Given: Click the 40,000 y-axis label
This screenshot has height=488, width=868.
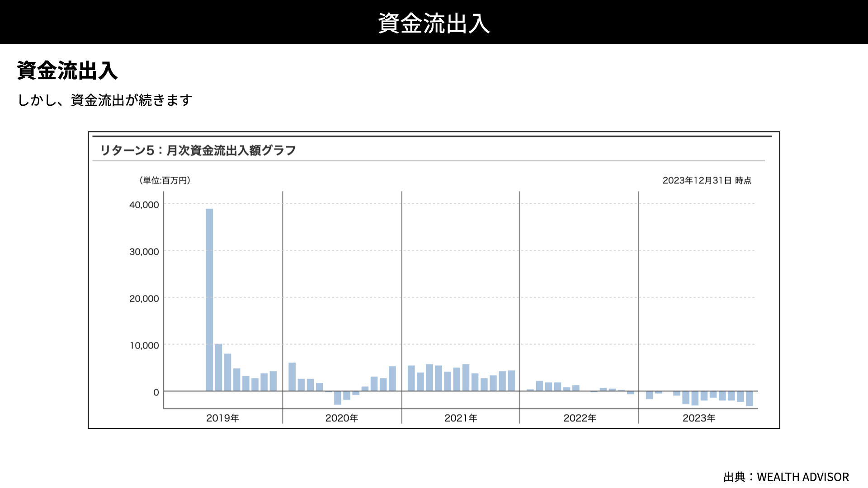Looking at the screenshot, I should [144, 205].
